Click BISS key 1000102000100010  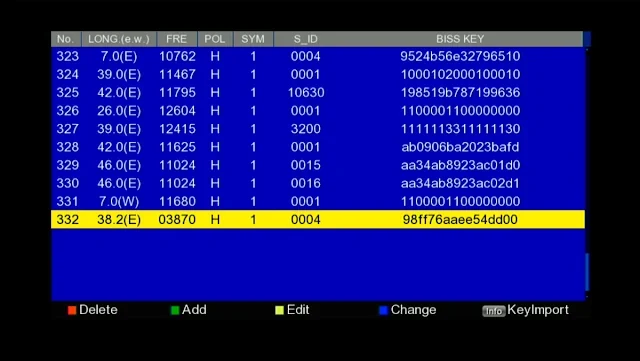pos(460,74)
